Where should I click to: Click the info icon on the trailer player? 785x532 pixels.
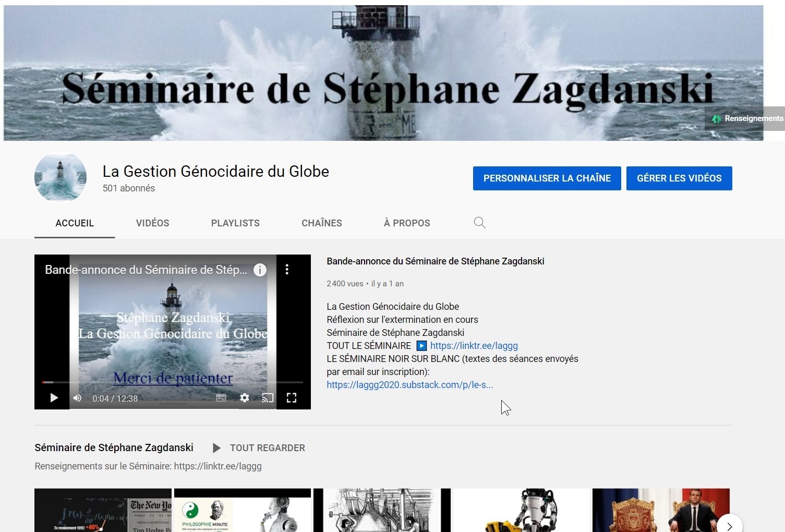pos(260,270)
